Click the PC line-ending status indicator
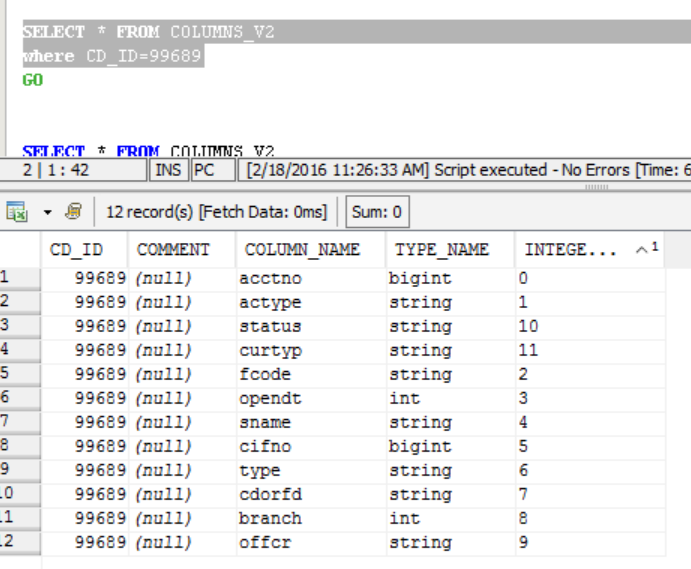Viewport: 691px width, 569px height. pyautogui.click(x=212, y=170)
